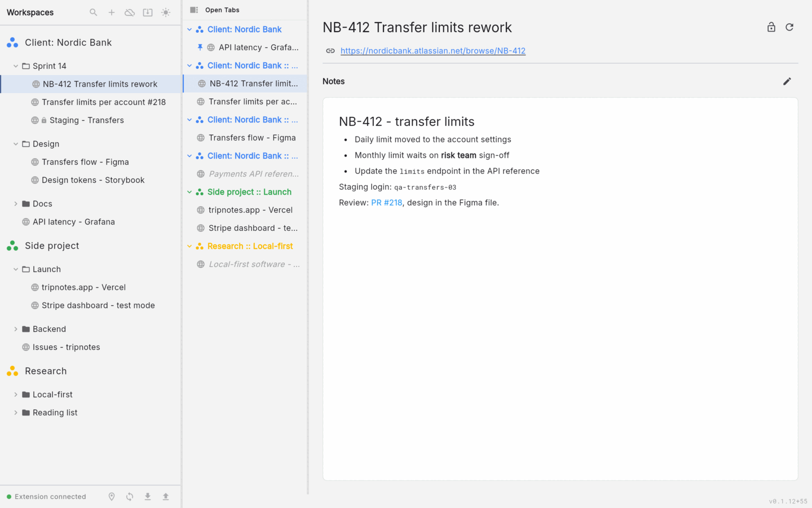Image resolution: width=812 pixels, height=508 pixels.
Task: Expand the Local-first folder
Action: 16,395
